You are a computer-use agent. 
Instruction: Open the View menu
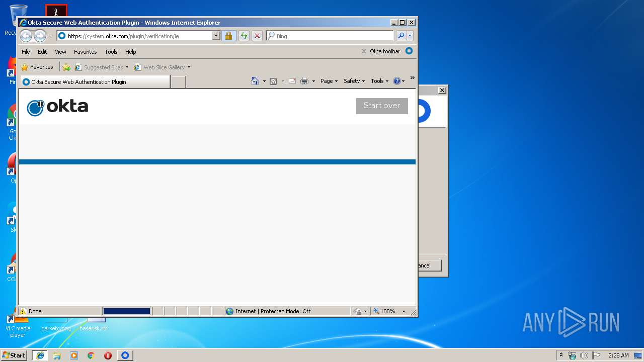(x=60, y=52)
